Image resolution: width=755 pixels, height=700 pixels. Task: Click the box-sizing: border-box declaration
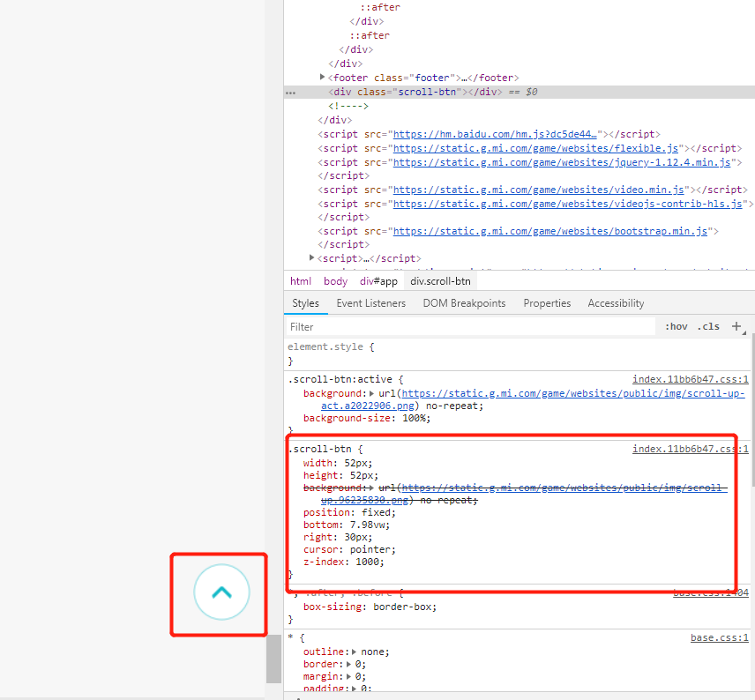click(370, 607)
